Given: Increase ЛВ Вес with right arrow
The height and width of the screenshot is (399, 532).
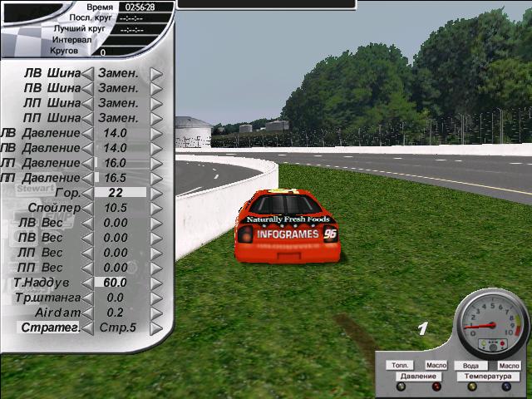Looking at the screenshot, I should click(x=155, y=223).
